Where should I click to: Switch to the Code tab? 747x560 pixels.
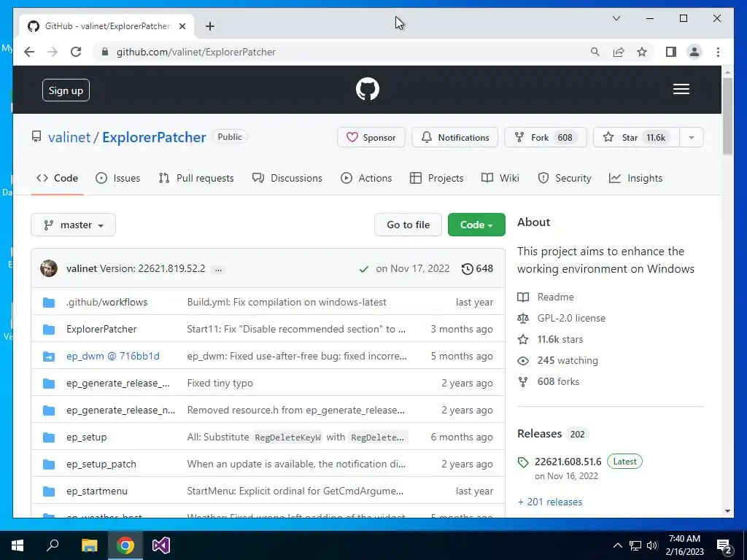(57, 178)
